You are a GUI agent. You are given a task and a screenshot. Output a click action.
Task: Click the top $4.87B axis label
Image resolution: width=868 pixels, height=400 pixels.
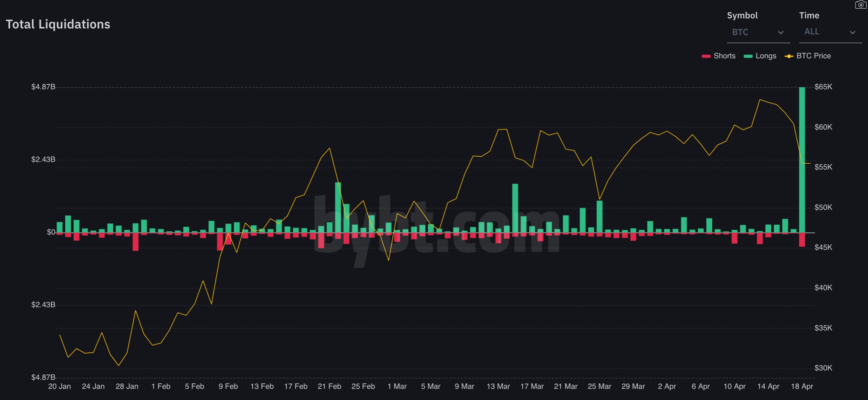pyautogui.click(x=43, y=87)
